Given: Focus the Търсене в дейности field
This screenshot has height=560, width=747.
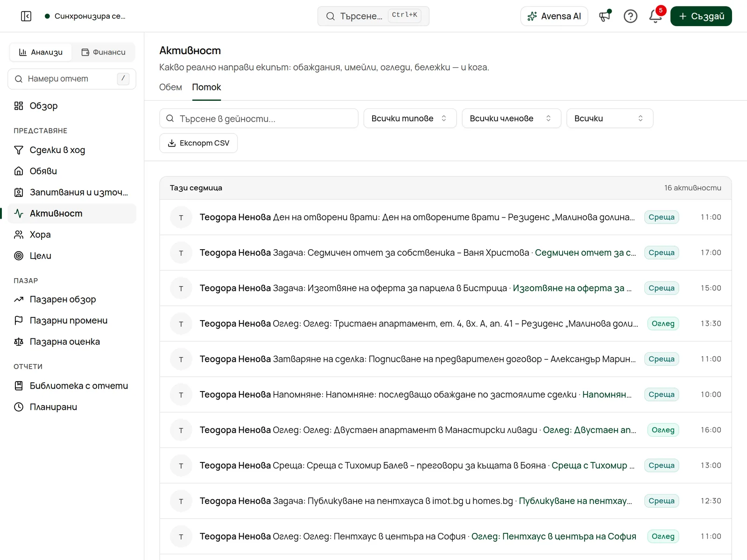Looking at the screenshot, I should tap(259, 119).
